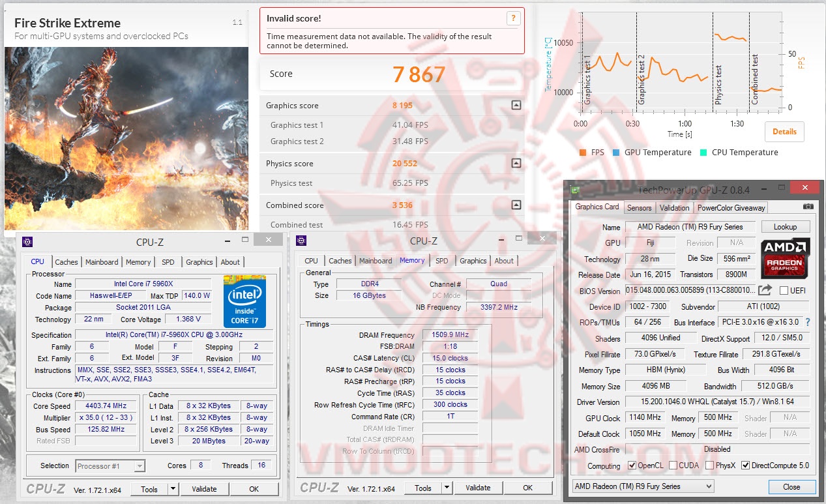
Task: Open PowerColor Giveaway tab in GPU-Z
Action: click(731, 208)
